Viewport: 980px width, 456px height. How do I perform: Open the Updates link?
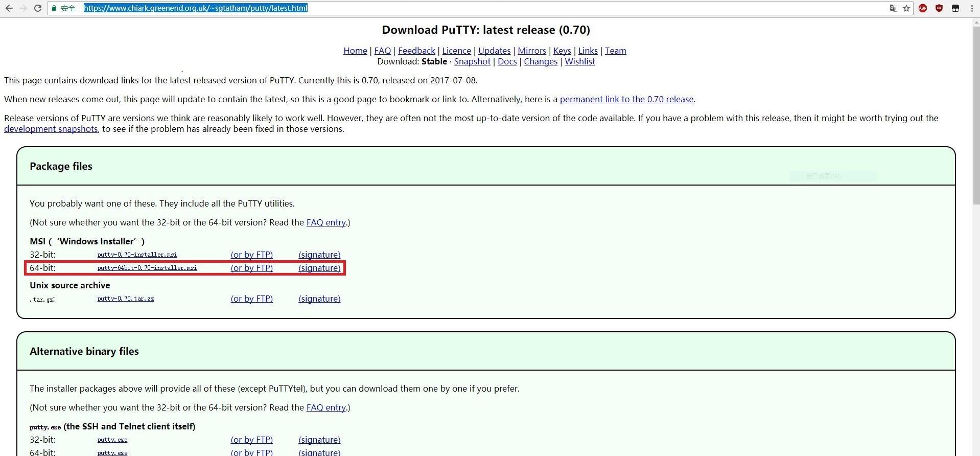494,51
